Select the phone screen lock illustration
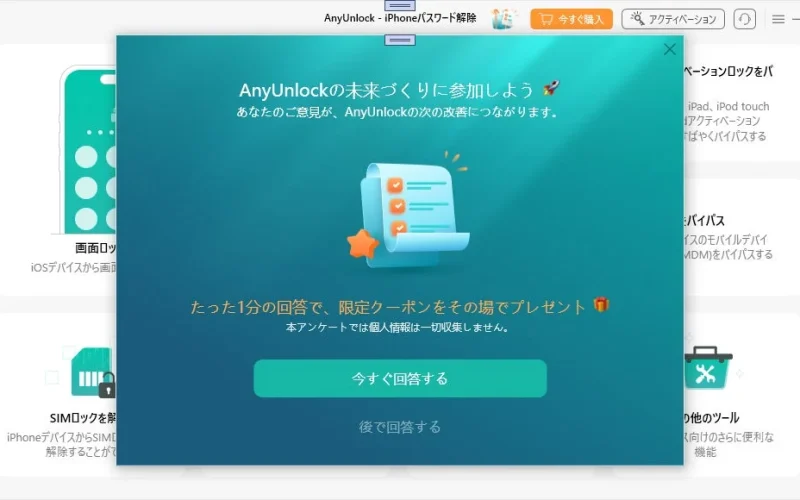The width and height of the screenshot is (800, 500). pos(88,150)
